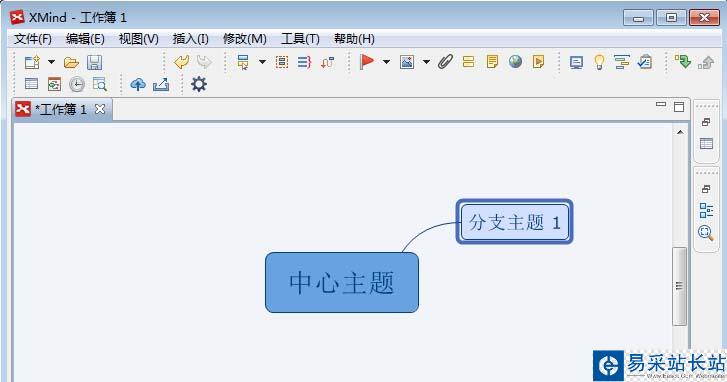Viewport: 727px width, 382px height.
Task: Open the marker flag dropdown arrow
Action: 386,62
